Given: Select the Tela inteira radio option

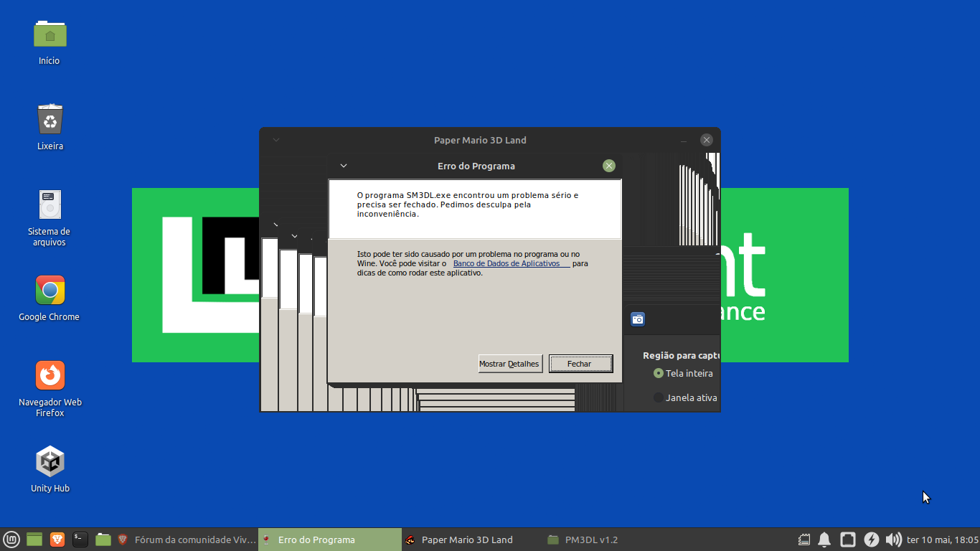Looking at the screenshot, I should tap(659, 373).
